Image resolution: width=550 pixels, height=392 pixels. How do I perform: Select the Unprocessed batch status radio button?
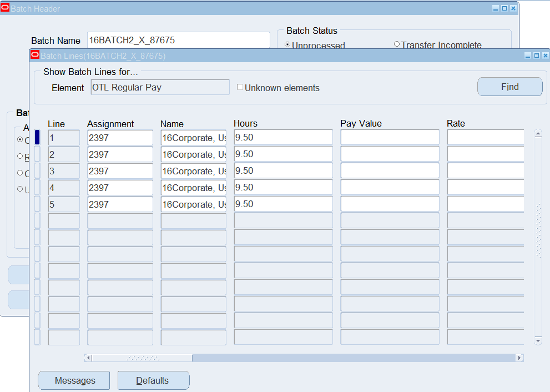(x=287, y=44)
